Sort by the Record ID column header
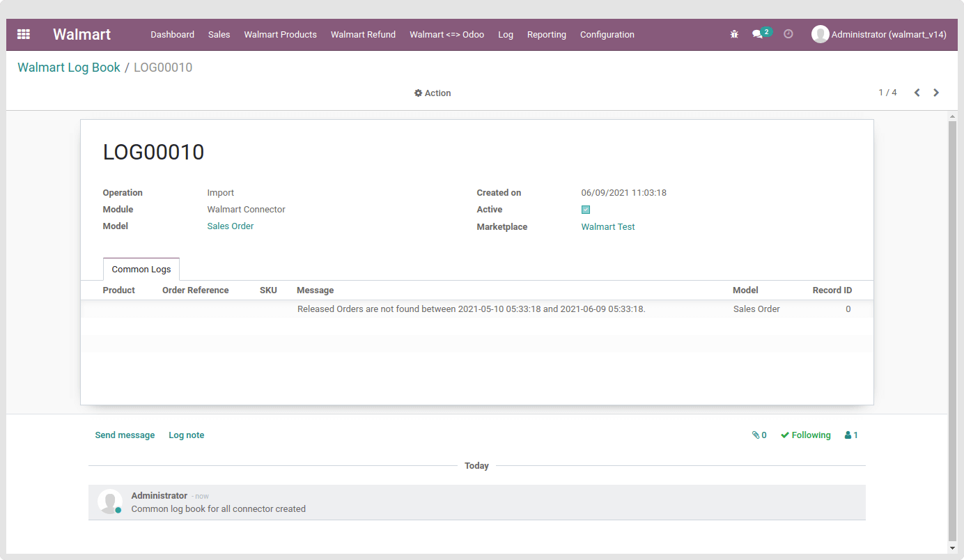This screenshot has height=560, width=964. (x=832, y=290)
